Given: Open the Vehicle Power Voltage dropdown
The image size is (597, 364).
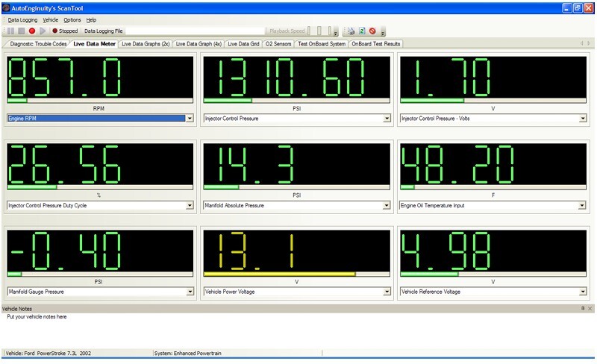Looking at the screenshot, I should tap(387, 292).
